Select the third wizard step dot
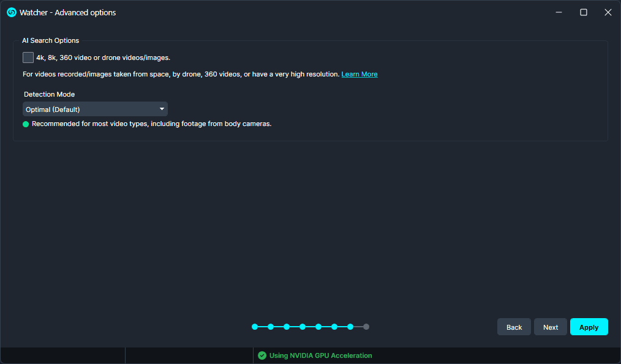 287,327
